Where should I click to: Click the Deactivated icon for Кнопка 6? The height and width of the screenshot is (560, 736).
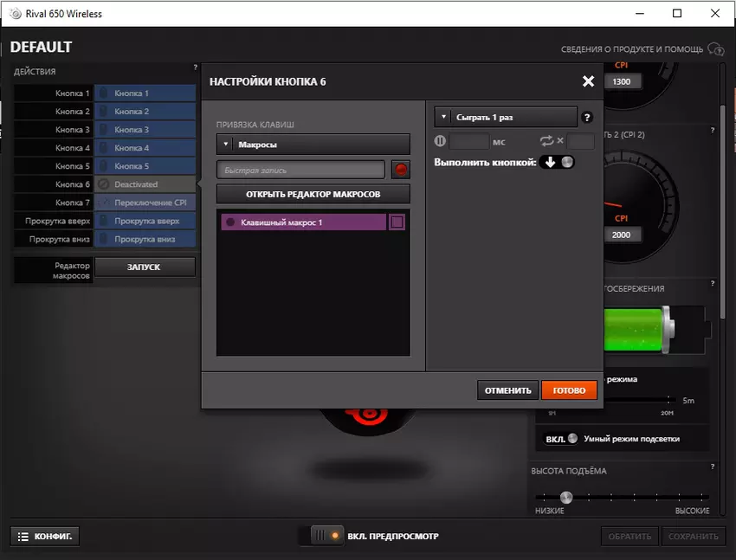click(x=103, y=184)
